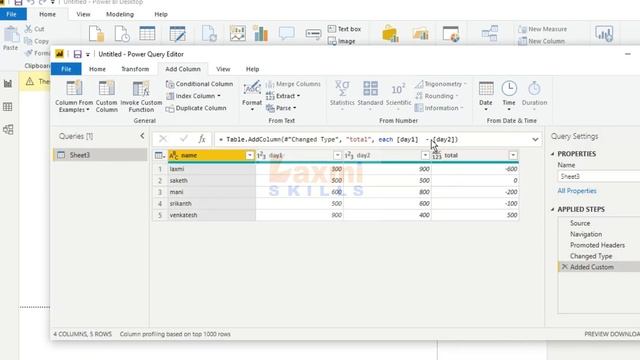Open Trigonometry dropdown
Viewport: 640px width, 360px height.
440,84
